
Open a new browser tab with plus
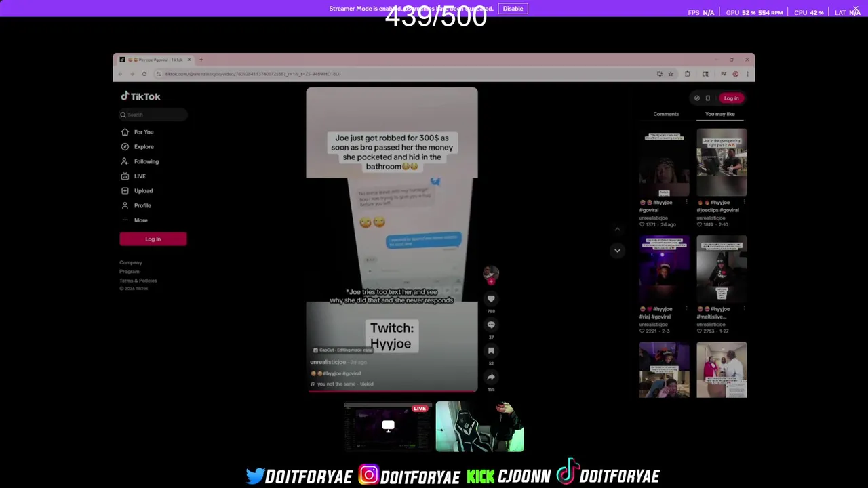pyautogui.click(x=201, y=60)
